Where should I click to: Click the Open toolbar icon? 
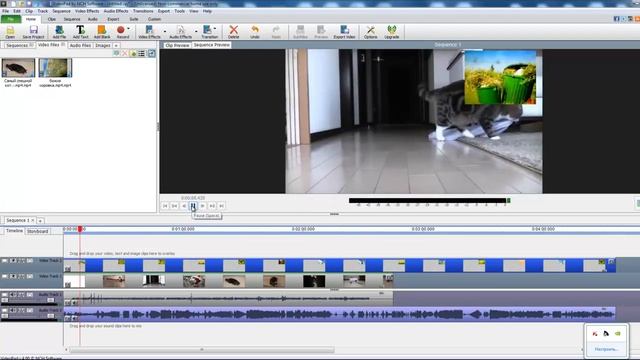pos(10,32)
